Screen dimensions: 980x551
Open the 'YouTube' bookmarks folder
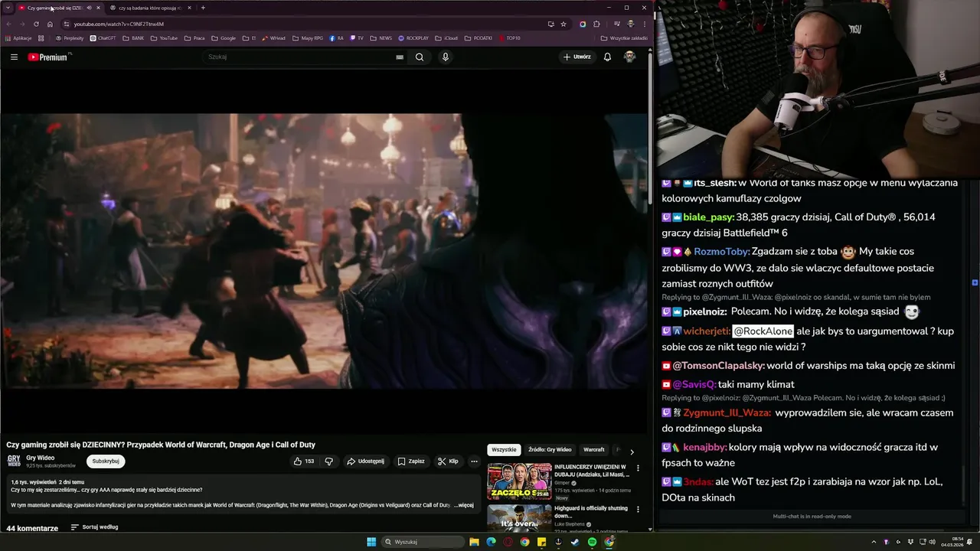coord(164,37)
